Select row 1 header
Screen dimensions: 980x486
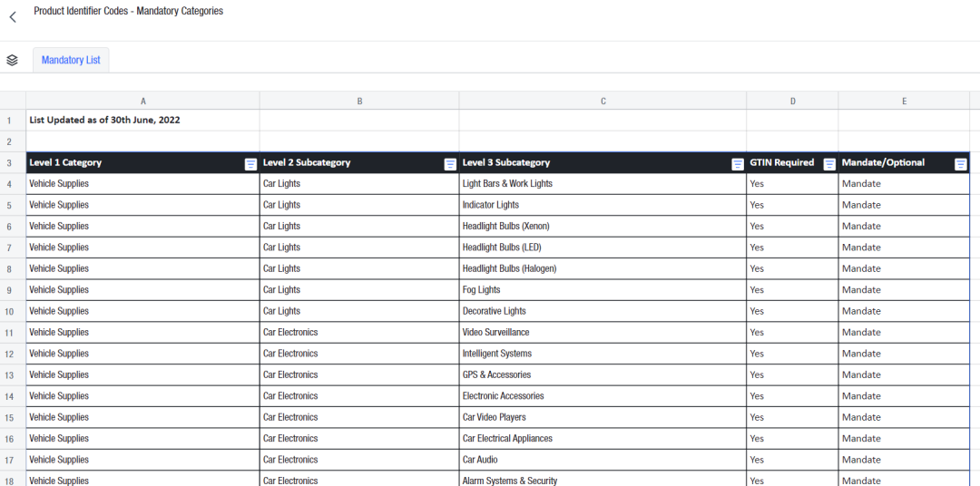coord(13,120)
